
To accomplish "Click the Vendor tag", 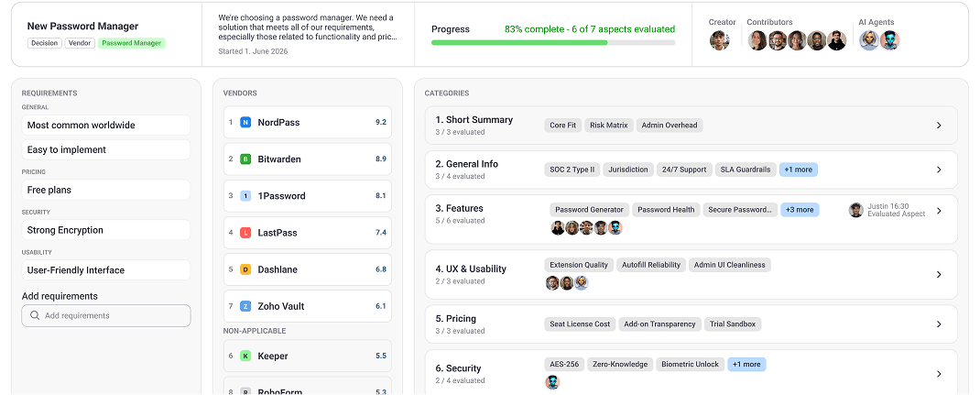I will [x=80, y=43].
